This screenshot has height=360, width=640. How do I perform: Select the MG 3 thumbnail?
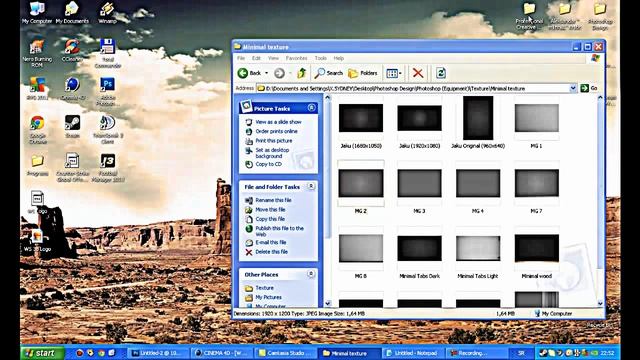419,183
